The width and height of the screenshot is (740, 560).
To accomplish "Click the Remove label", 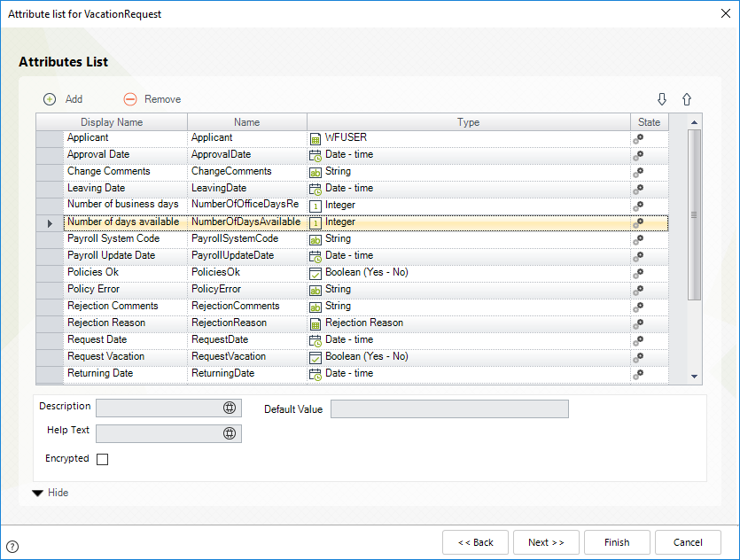I will 163,99.
